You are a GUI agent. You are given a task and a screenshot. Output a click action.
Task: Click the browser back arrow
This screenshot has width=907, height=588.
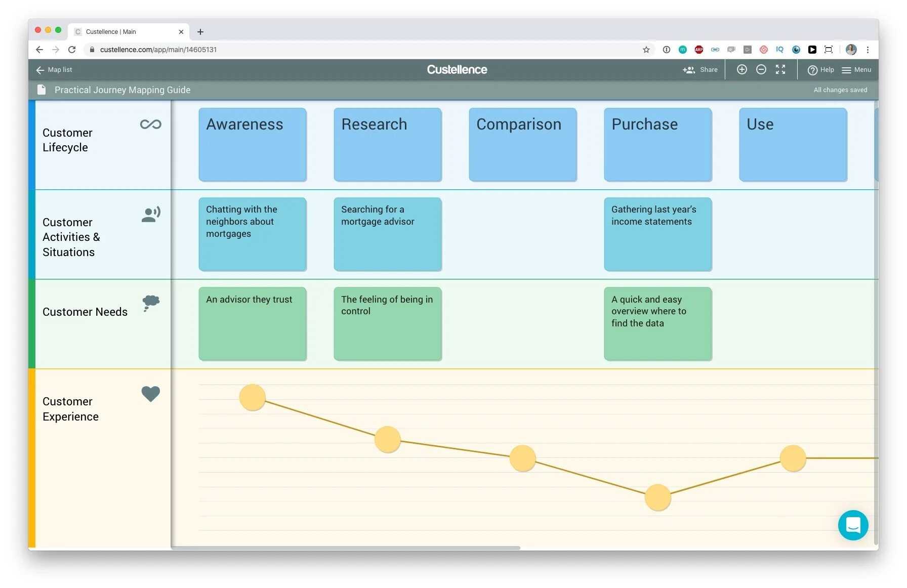[x=39, y=50]
